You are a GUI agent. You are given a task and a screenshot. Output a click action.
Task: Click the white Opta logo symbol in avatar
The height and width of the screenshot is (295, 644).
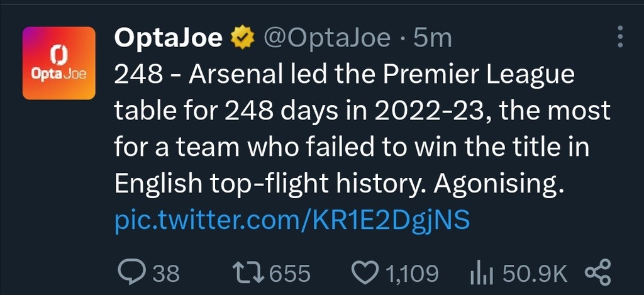click(x=58, y=55)
